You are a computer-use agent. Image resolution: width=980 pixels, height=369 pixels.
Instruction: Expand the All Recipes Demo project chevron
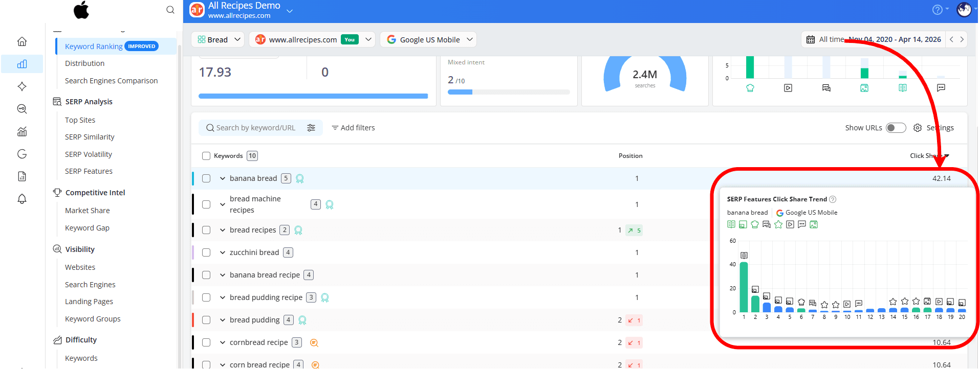pos(290,11)
